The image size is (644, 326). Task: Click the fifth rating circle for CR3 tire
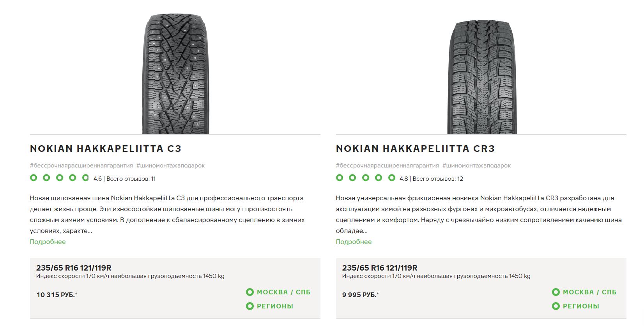tap(392, 178)
